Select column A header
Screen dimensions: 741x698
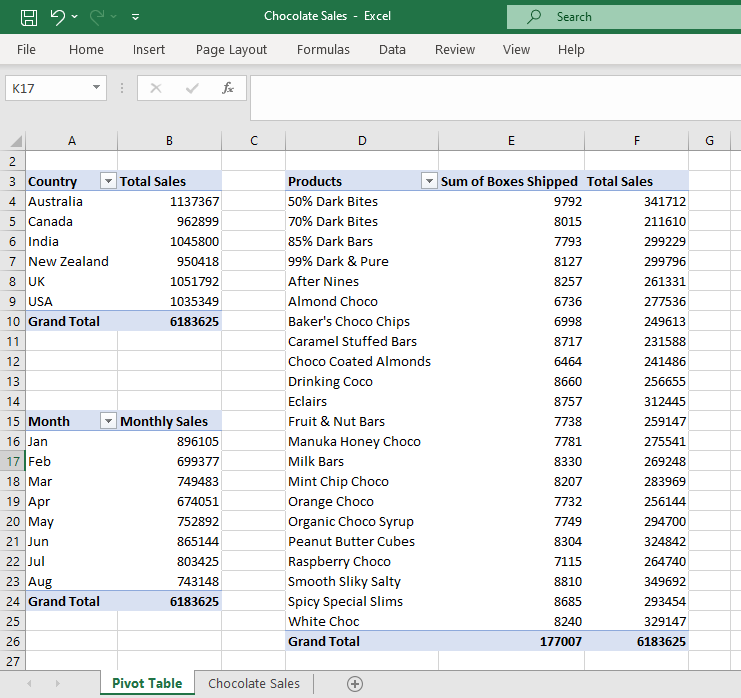point(72,141)
